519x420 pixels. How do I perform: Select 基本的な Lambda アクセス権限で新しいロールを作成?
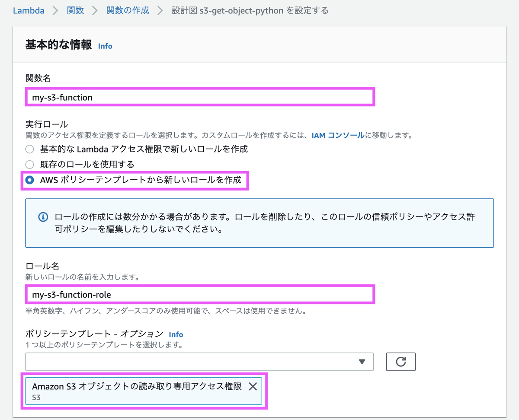[29, 149]
